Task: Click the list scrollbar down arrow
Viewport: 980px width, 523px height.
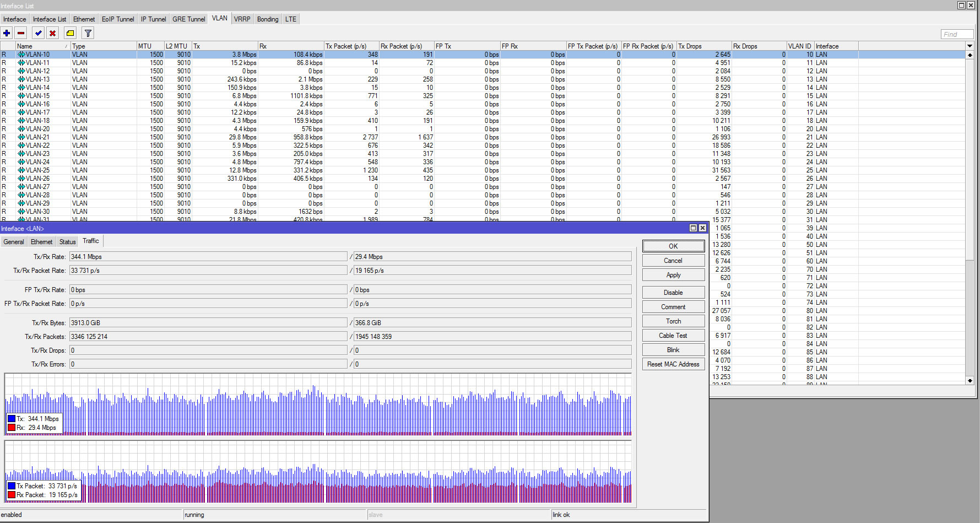Action: point(970,381)
